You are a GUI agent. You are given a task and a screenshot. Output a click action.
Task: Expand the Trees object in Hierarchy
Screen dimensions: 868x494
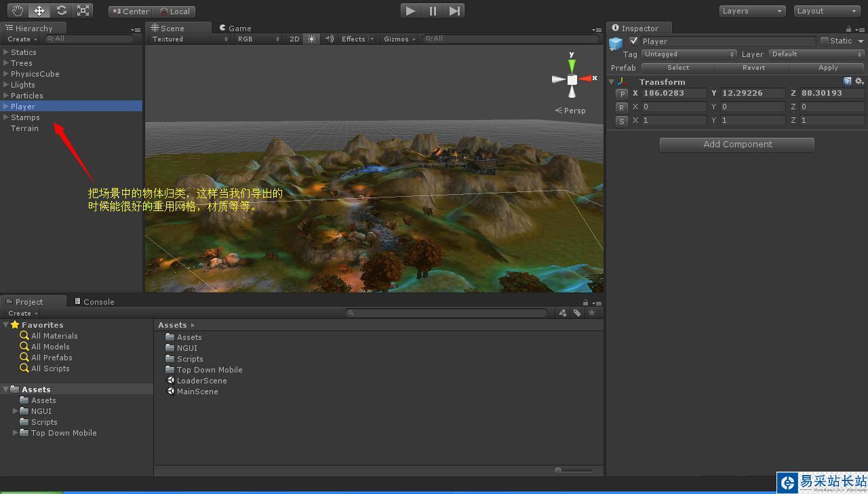pyautogui.click(x=6, y=63)
